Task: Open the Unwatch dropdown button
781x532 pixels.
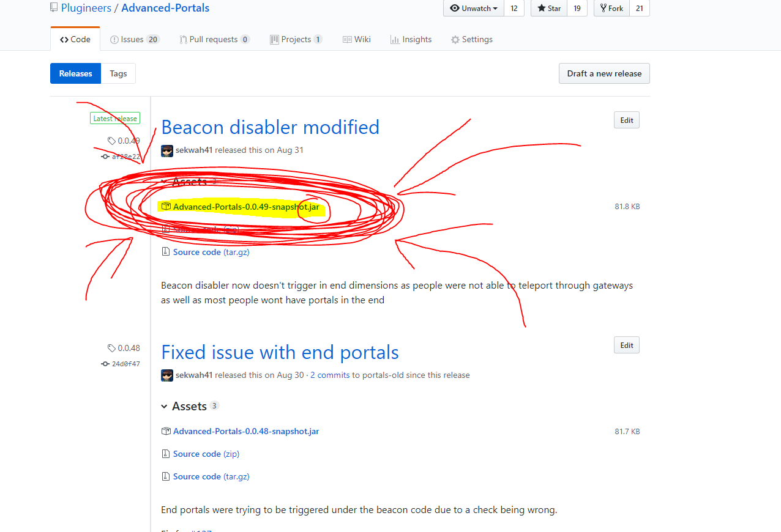Action: pyautogui.click(x=474, y=8)
